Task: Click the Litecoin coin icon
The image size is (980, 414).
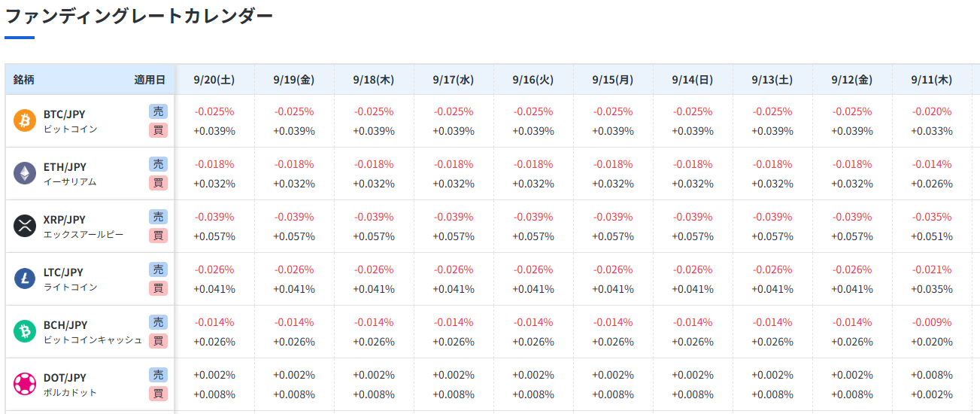Action: pyautogui.click(x=25, y=279)
